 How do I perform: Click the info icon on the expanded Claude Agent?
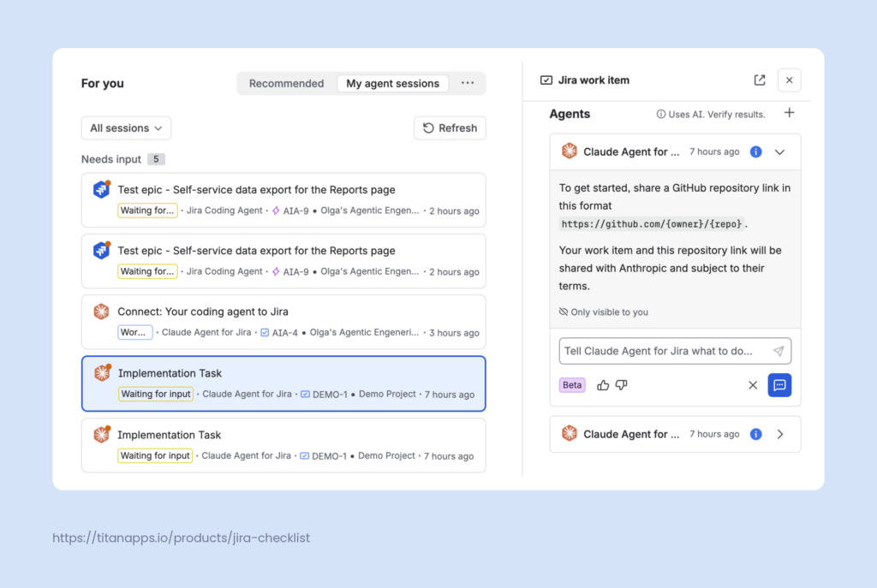pyautogui.click(x=755, y=152)
